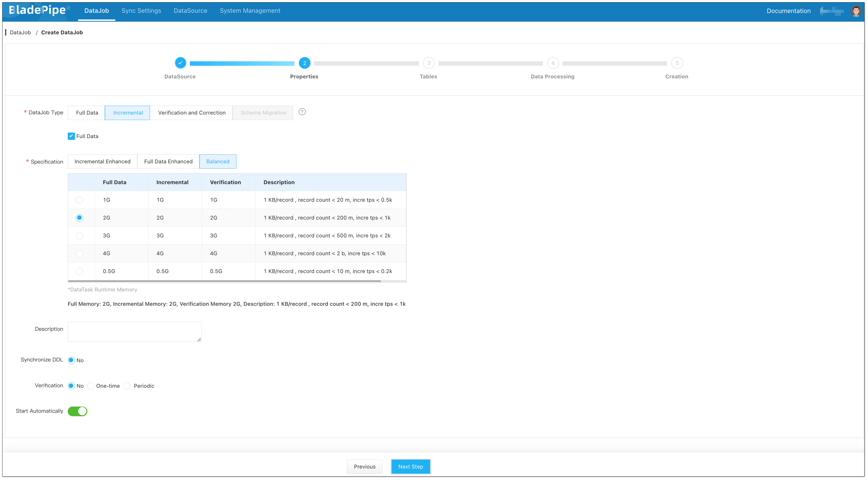Select the 4G specification radio button
Screen dimensions: 868x480
[x=80, y=253]
